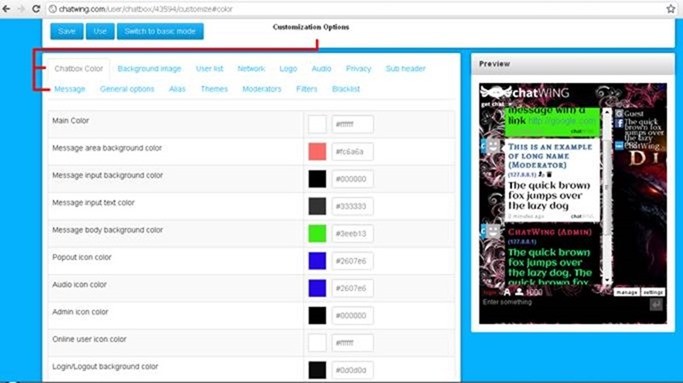
Task: Click the Save button
Action: (x=67, y=31)
